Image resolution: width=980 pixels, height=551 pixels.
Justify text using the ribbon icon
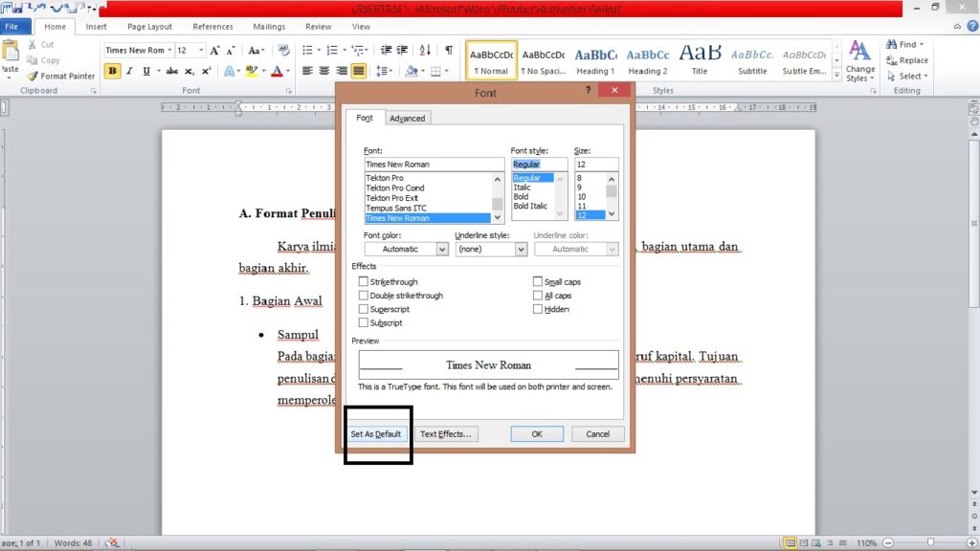[358, 71]
